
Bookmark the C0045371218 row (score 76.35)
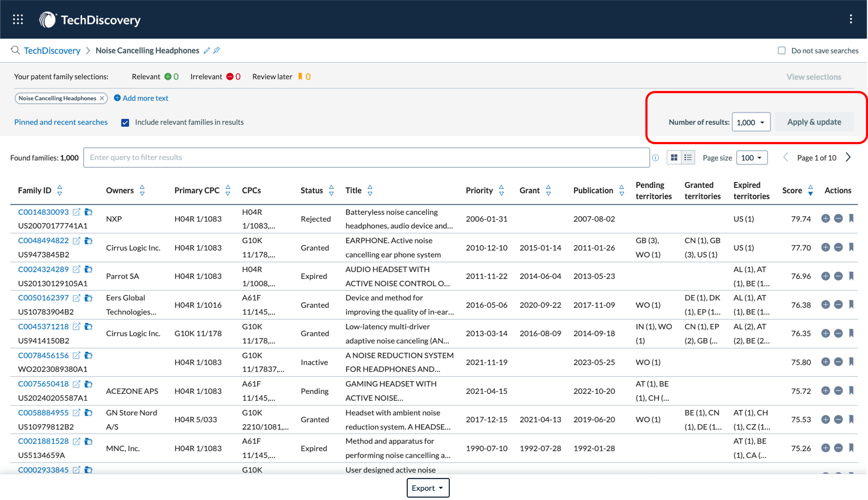851,333
